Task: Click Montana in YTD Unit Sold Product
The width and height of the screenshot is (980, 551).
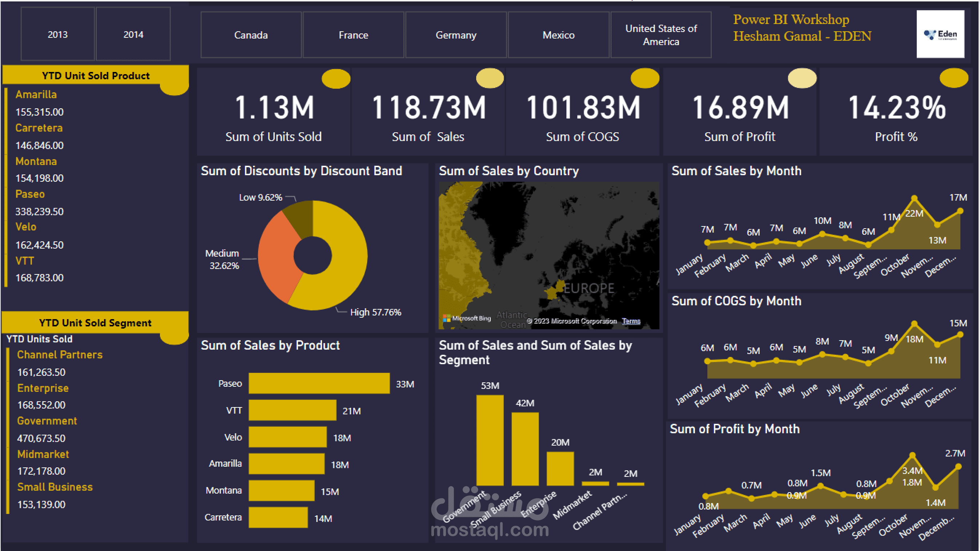Action: tap(36, 161)
